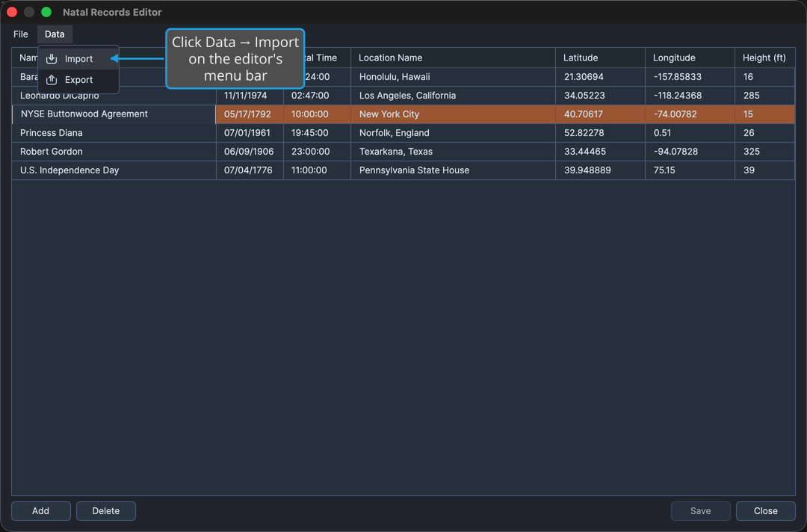Click the height value 26
807x532 pixels.
pyautogui.click(x=765, y=133)
